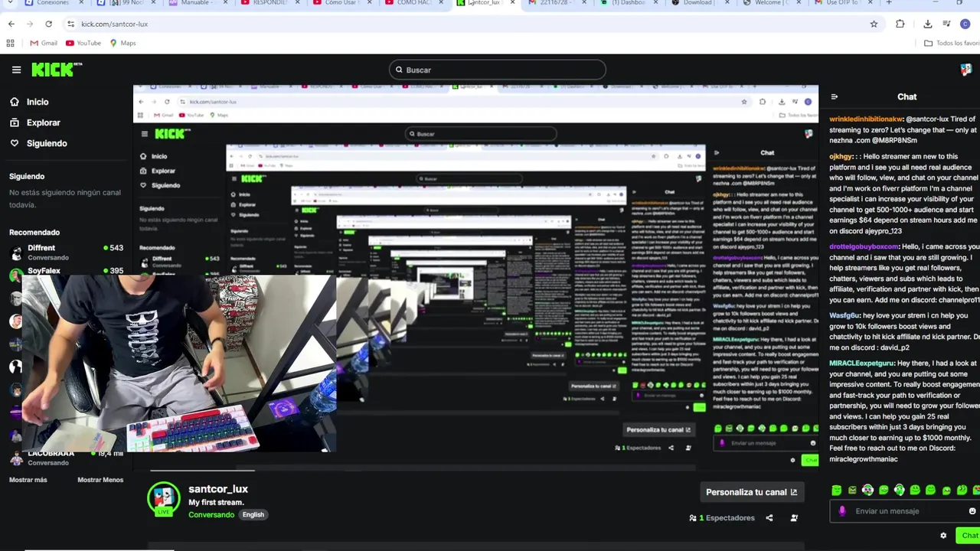Open Maps bookmark

click(x=122, y=43)
